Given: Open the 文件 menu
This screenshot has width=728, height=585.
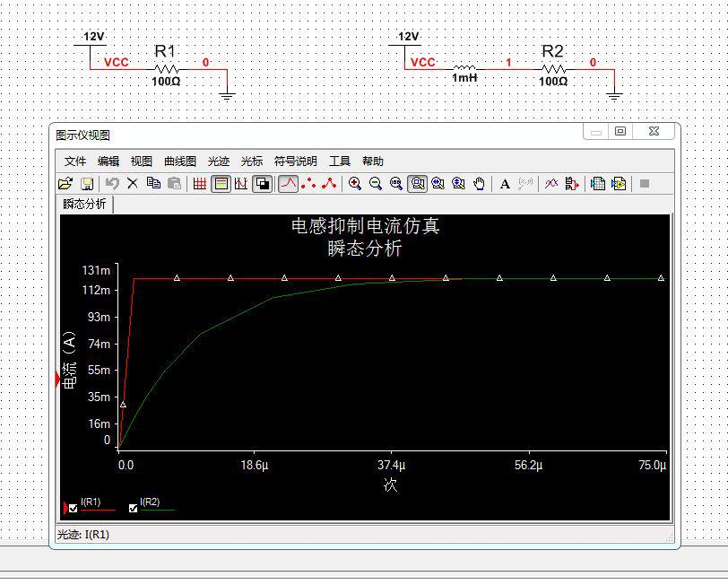Looking at the screenshot, I should coord(75,162).
